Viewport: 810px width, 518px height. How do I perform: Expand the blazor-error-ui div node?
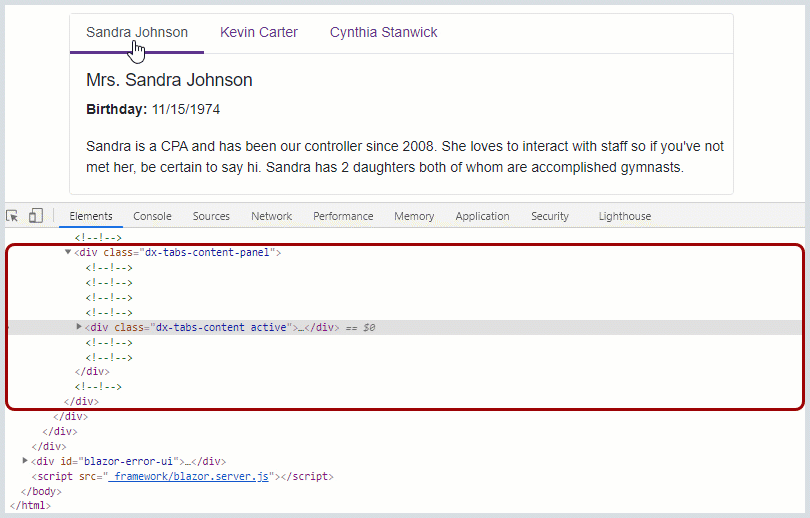[25, 461]
